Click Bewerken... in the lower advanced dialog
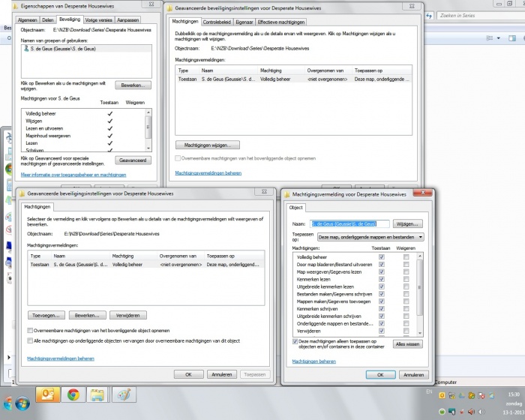Image resolution: width=525 pixels, height=420 pixels. [87, 315]
